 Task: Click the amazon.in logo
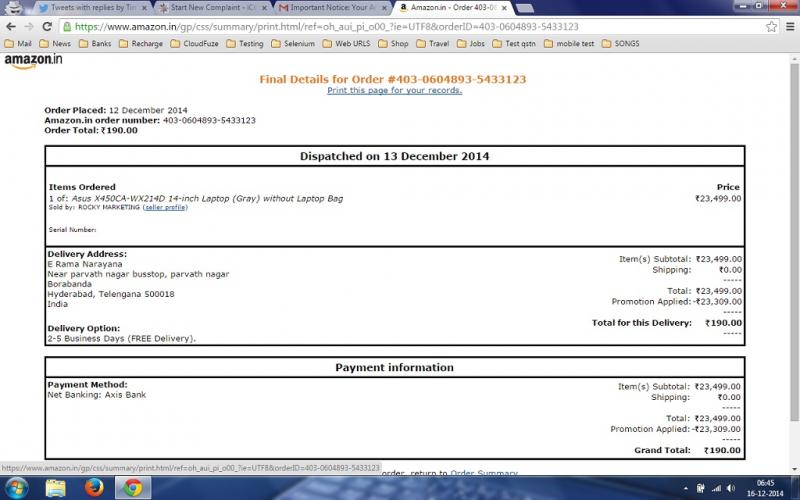tap(33, 61)
